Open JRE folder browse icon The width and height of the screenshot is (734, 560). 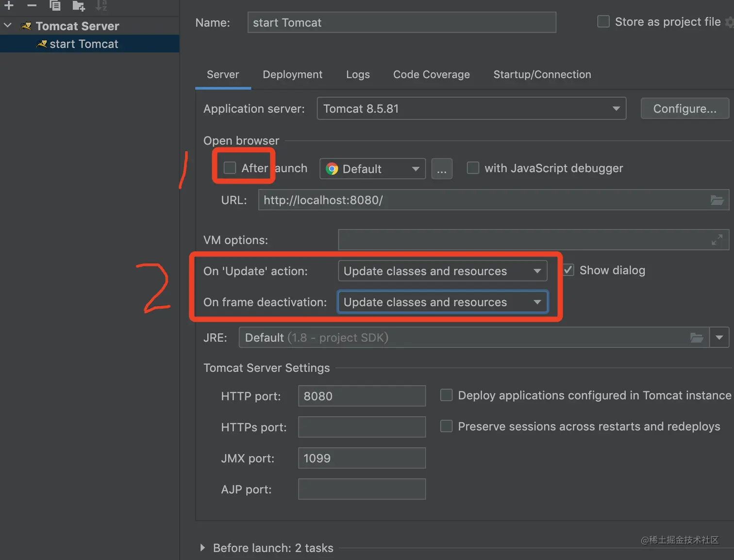697,338
